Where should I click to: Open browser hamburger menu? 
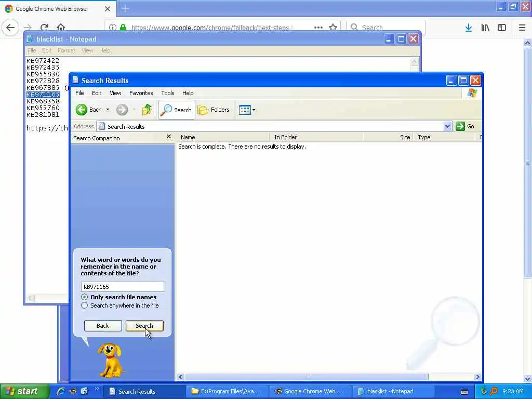tap(522, 28)
